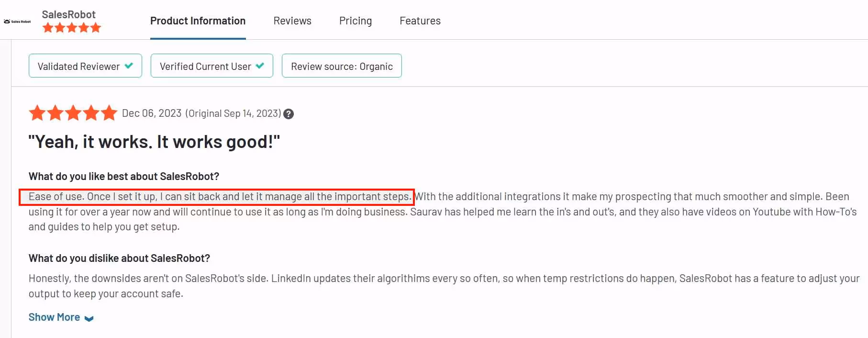Open the review titled Yeah, it works

click(x=154, y=141)
